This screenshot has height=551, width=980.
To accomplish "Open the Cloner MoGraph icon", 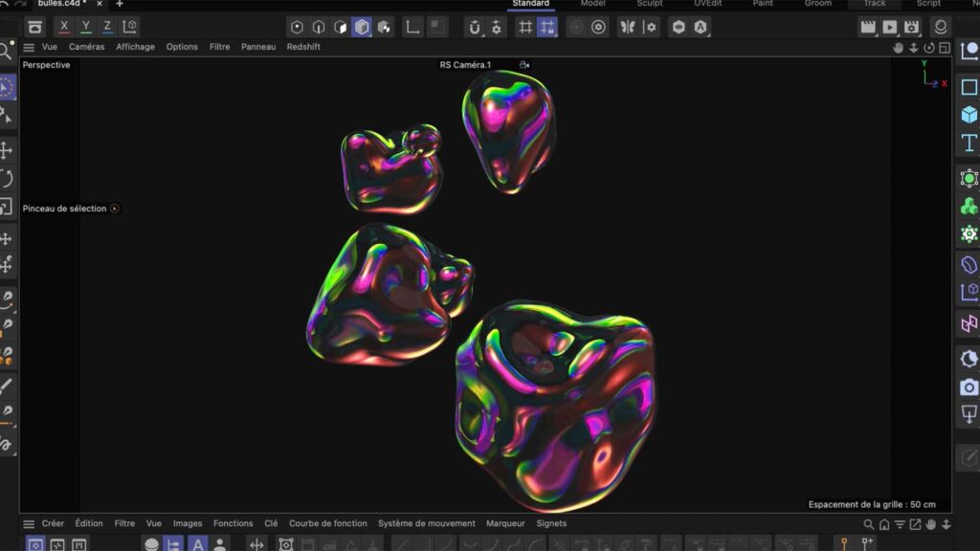I will coord(969,207).
